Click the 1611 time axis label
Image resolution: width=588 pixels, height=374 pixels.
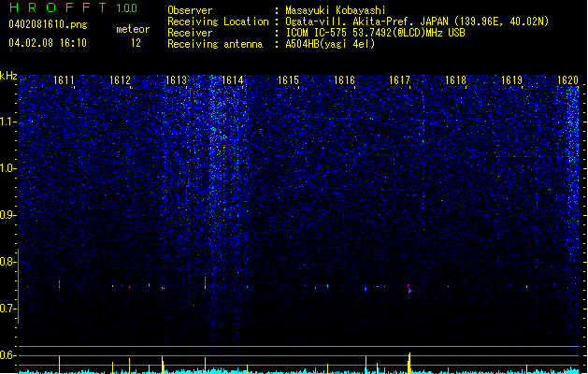coord(64,80)
